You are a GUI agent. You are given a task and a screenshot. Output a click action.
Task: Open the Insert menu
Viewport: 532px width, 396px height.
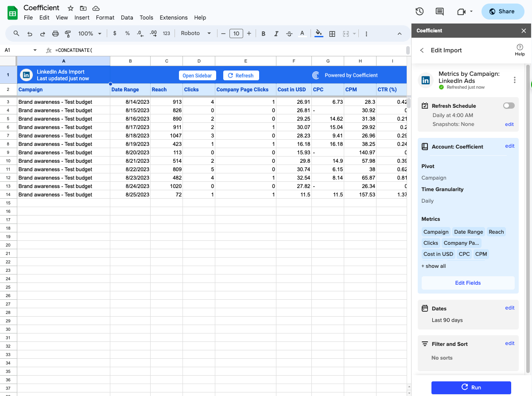[82, 18]
